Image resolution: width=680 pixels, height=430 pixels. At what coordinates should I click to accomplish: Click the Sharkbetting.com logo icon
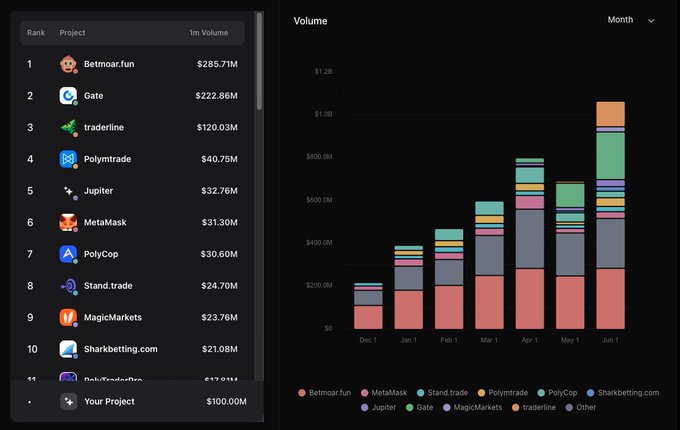68,349
